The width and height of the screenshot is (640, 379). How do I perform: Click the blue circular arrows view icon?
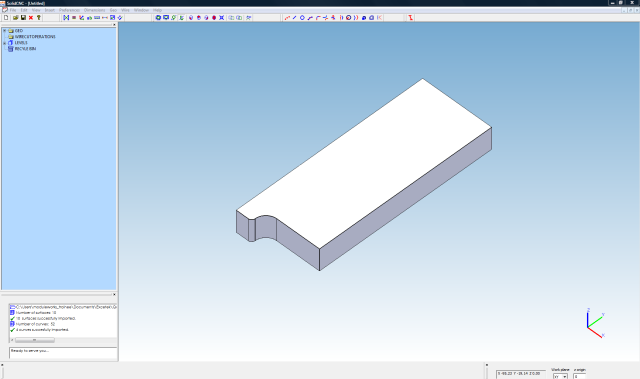point(158,18)
